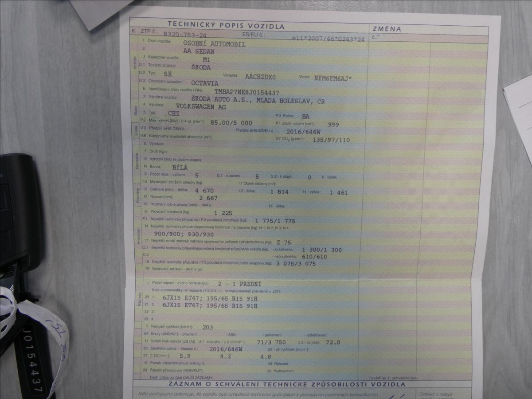The width and height of the screenshot is (532, 399).
Task: Select braked trailer weight 1 300/1 300
Action: click(x=321, y=250)
